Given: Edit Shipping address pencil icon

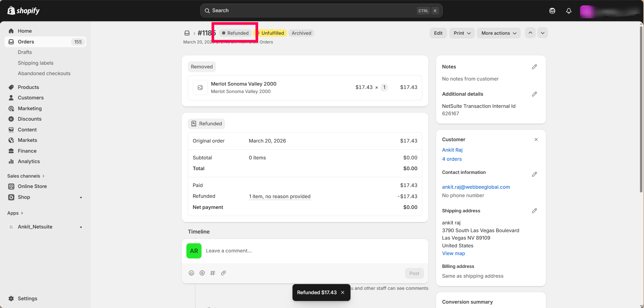Looking at the screenshot, I should [x=534, y=211].
